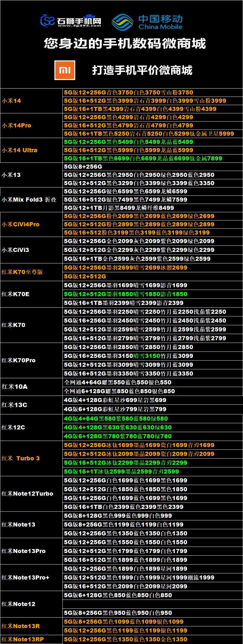Click CiVi3 16+1TB 金色2599 row
The height and width of the screenshot is (644, 243).
coord(153,259)
